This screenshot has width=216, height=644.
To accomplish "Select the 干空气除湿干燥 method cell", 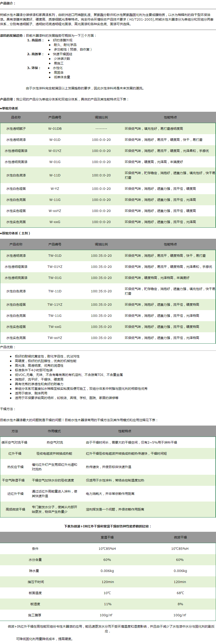I will tap(13, 481).
